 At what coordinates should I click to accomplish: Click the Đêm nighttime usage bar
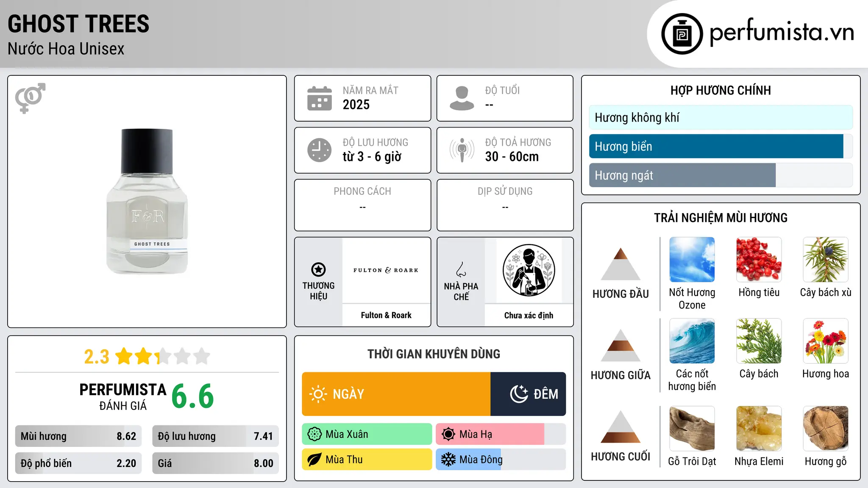[528, 394]
